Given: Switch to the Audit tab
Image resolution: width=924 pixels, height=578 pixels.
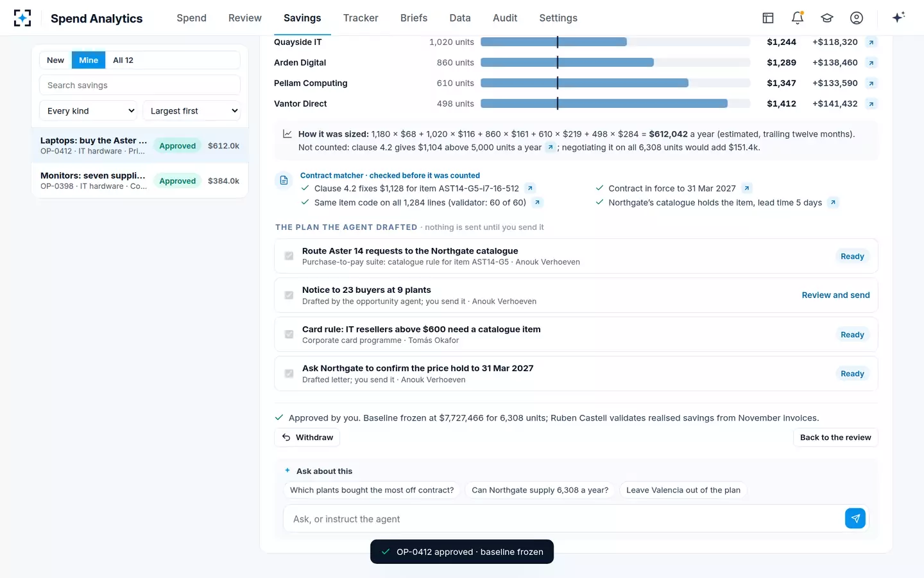Looking at the screenshot, I should point(505,18).
